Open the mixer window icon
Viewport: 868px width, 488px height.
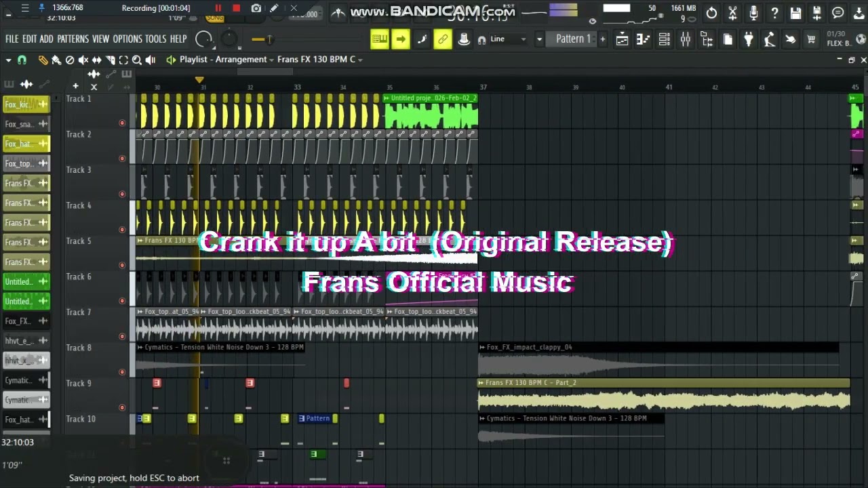[x=686, y=39]
